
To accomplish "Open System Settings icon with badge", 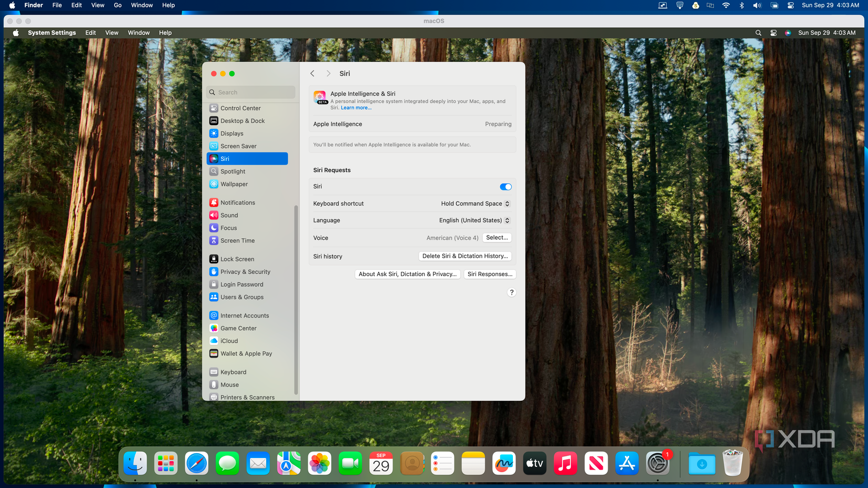I will tap(658, 463).
